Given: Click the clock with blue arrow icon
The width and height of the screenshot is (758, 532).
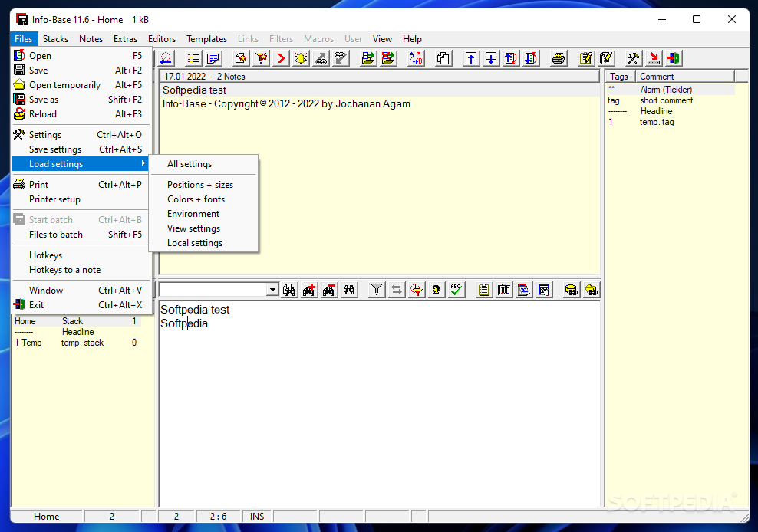Looking at the screenshot, I should click(x=166, y=58).
